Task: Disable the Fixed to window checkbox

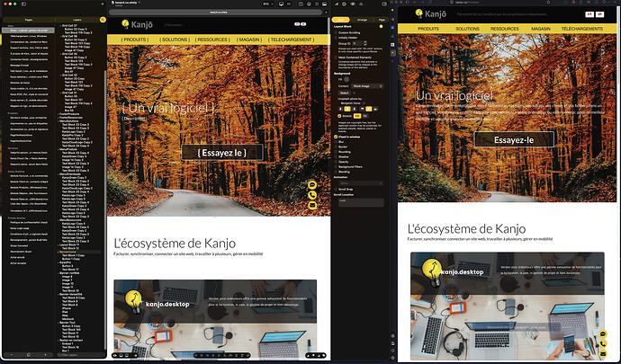Action: point(336,137)
